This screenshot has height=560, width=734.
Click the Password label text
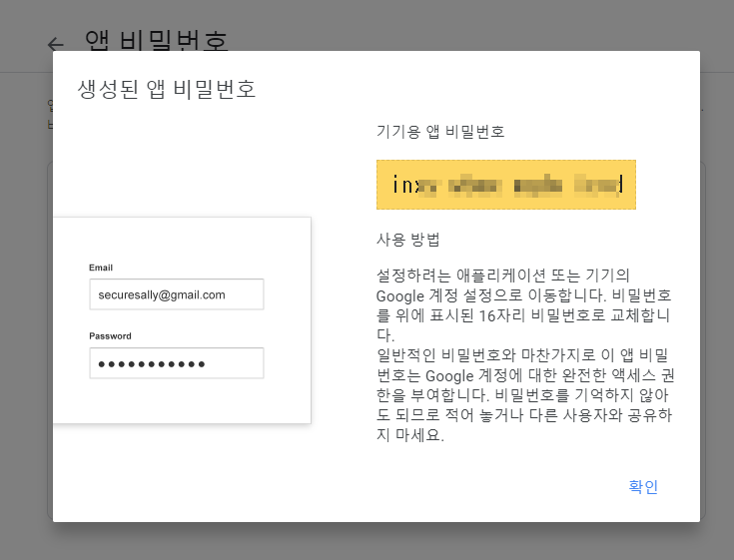[x=110, y=336]
